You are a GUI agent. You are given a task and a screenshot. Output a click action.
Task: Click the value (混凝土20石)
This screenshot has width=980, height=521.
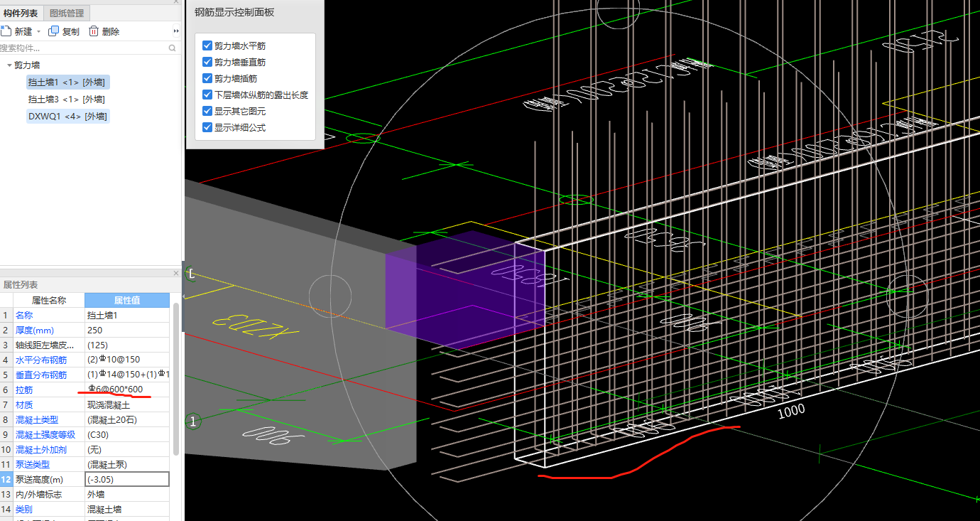[x=127, y=420]
